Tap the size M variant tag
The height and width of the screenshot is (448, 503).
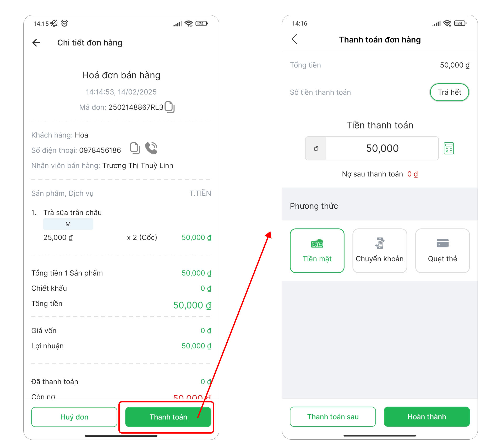pyautogui.click(x=68, y=224)
